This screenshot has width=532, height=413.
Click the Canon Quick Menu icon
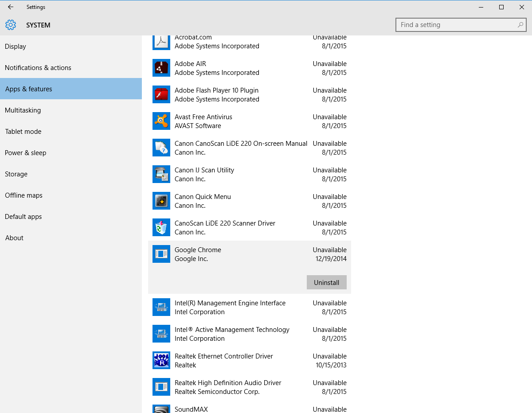pyautogui.click(x=161, y=201)
